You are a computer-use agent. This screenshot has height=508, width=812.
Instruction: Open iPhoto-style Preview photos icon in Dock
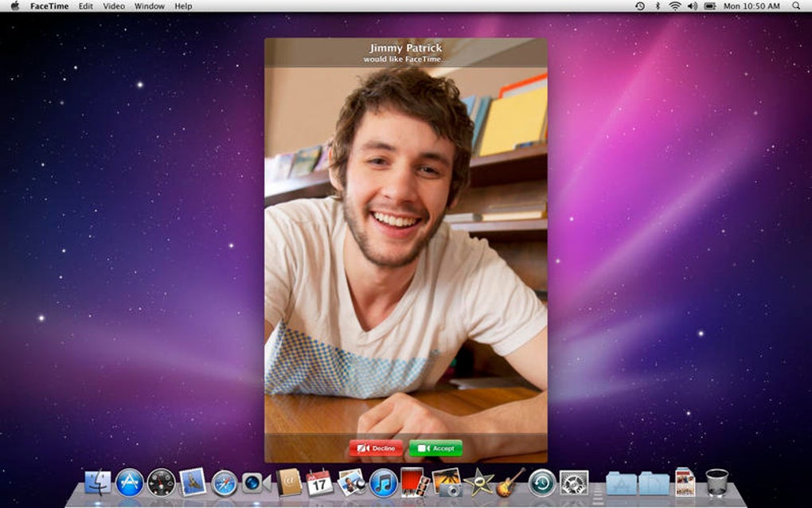[352, 483]
